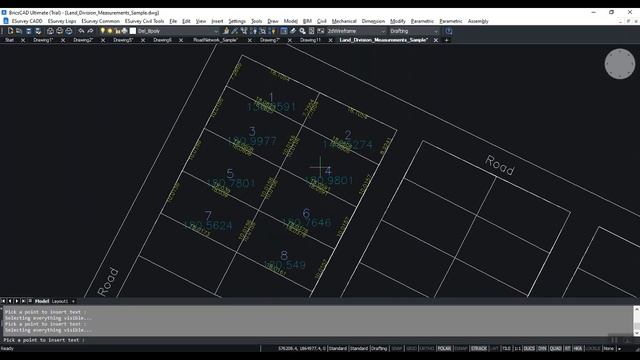640x360 pixels.
Task: Toggle GRID in the status bar
Action: pyautogui.click(x=411, y=349)
